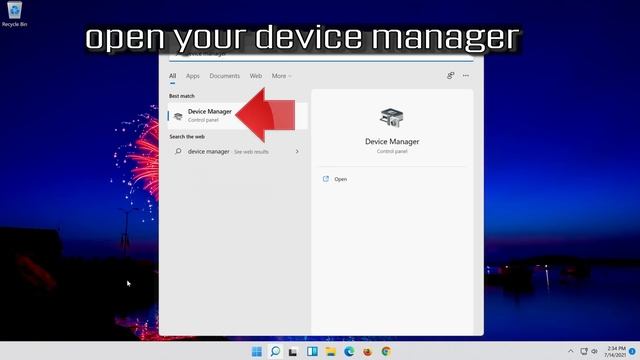Expand the More filter dropdown
640x360 pixels.
click(x=281, y=76)
